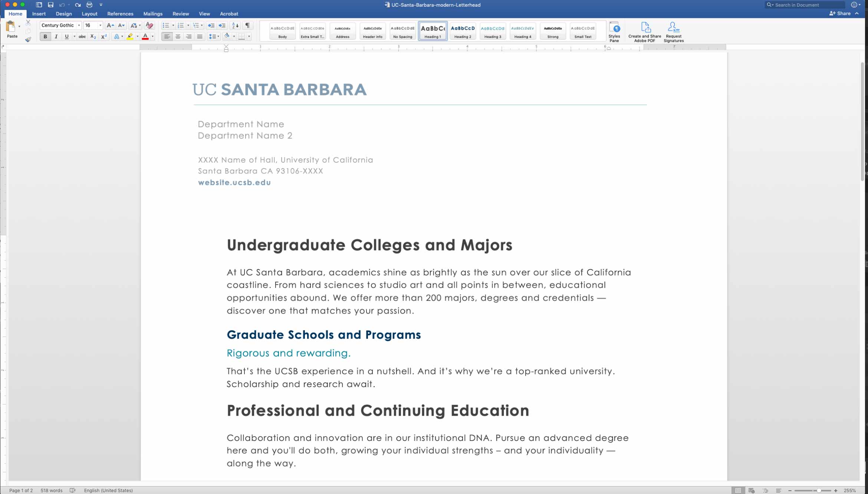Screen dimensions: 868x494
Task: Expand the underline style arrow
Action: tap(74, 36)
